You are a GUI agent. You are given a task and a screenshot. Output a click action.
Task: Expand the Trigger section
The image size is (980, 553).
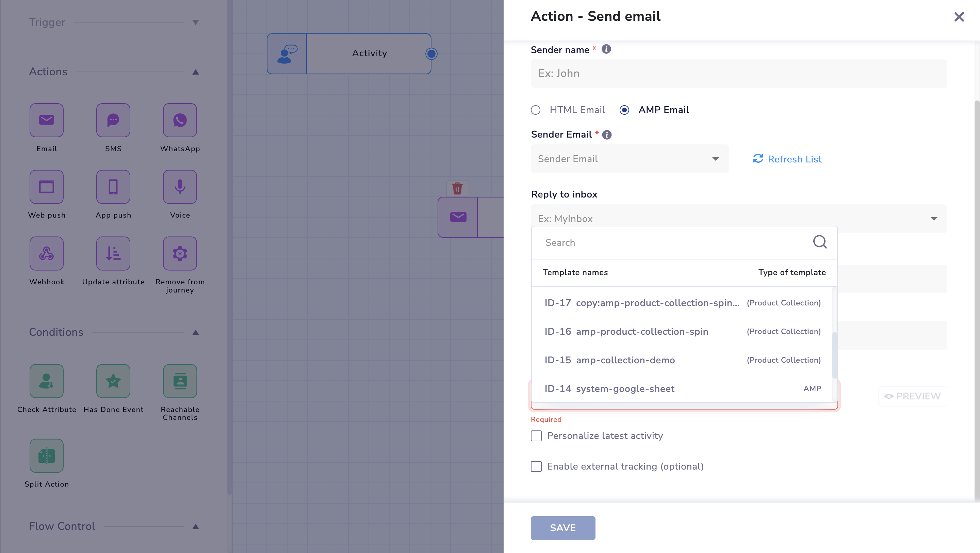(196, 22)
